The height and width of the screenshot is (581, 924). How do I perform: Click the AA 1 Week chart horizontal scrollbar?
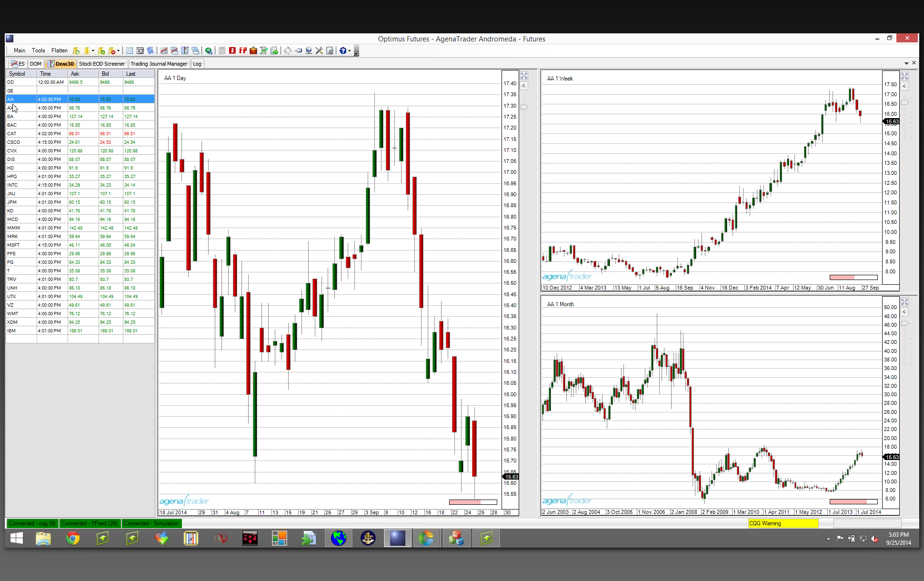(x=854, y=277)
